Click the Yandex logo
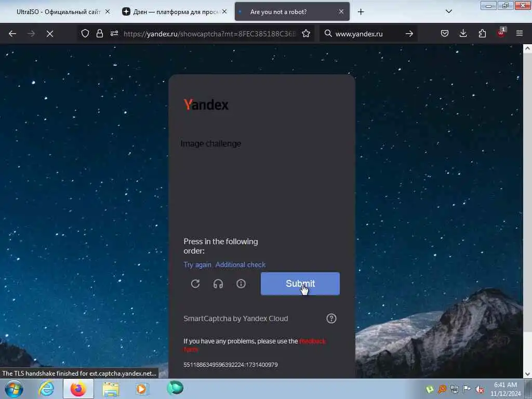The height and width of the screenshot is (399, 532). pyautogui.click(x=206, y=104)
